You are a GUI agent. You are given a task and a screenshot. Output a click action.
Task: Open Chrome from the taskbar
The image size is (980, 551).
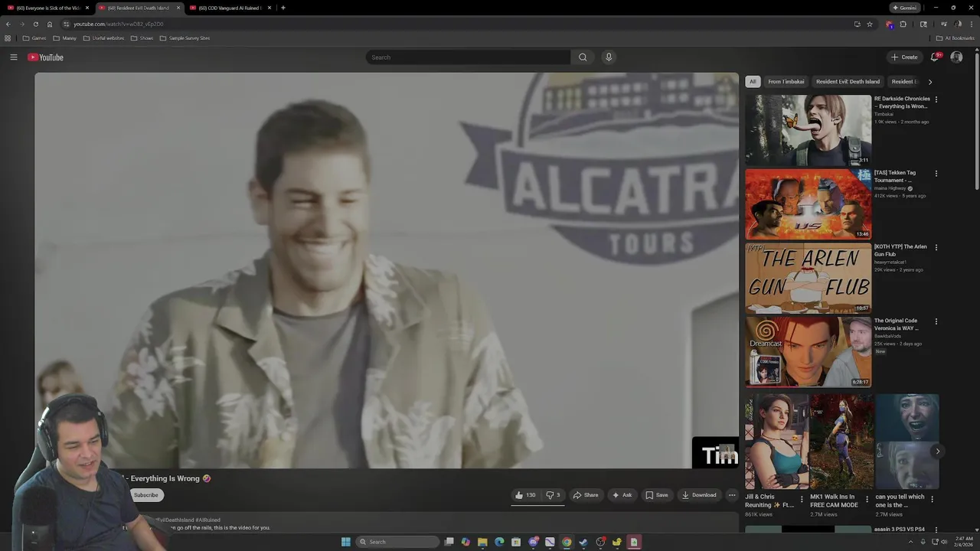coord(567,542)
